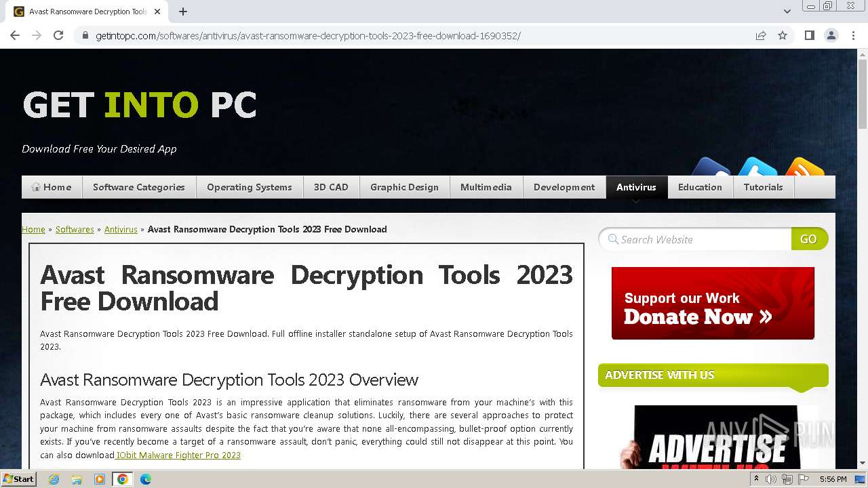
Task: Open the media player taskbar icon
Action: pos(100,479)
